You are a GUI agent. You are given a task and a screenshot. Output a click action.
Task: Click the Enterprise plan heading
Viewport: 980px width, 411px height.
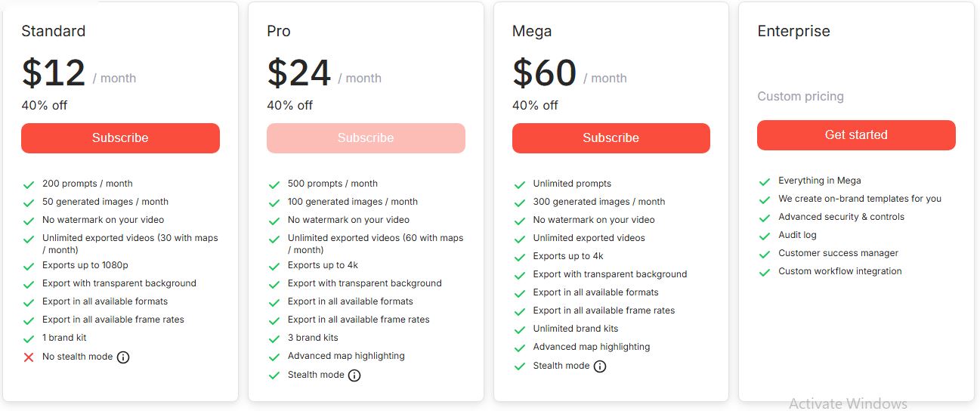[x=793, y=31]
